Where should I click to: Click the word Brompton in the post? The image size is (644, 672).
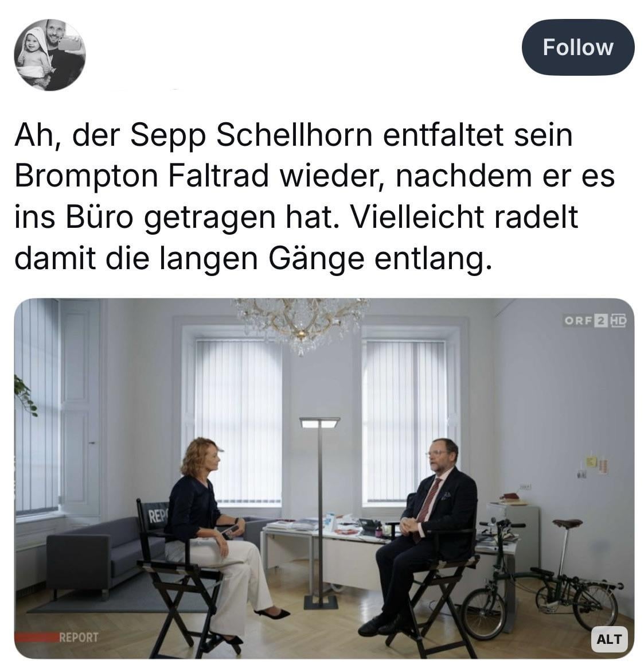click(x=87, y=176)
